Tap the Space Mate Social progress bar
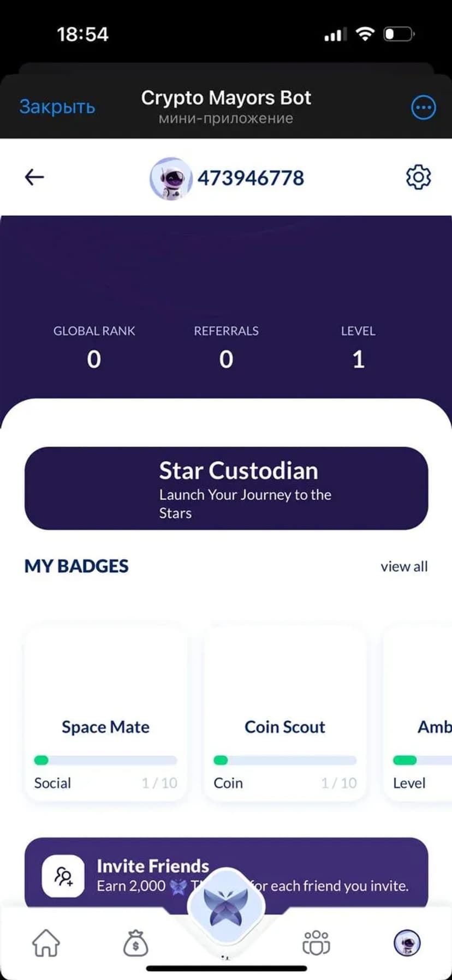Viewport: 452px width, 980px height. (105, 760)
